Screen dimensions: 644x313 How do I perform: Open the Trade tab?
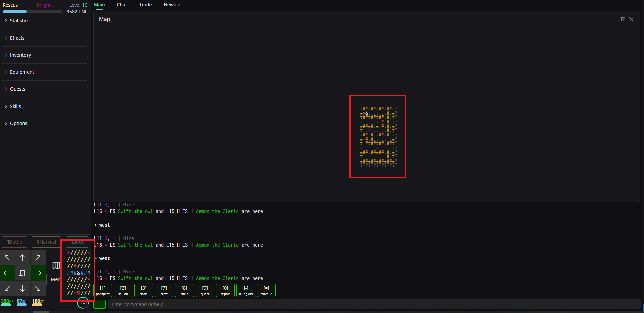145,5
